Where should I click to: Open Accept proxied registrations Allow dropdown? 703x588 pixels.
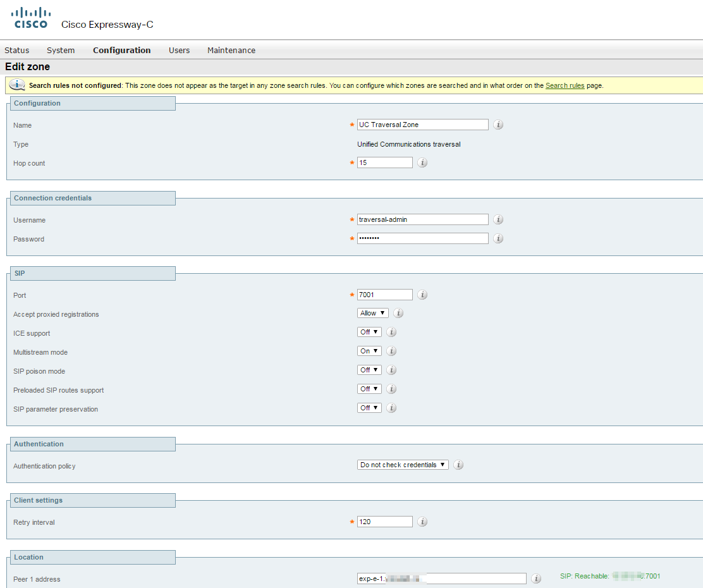372,313
